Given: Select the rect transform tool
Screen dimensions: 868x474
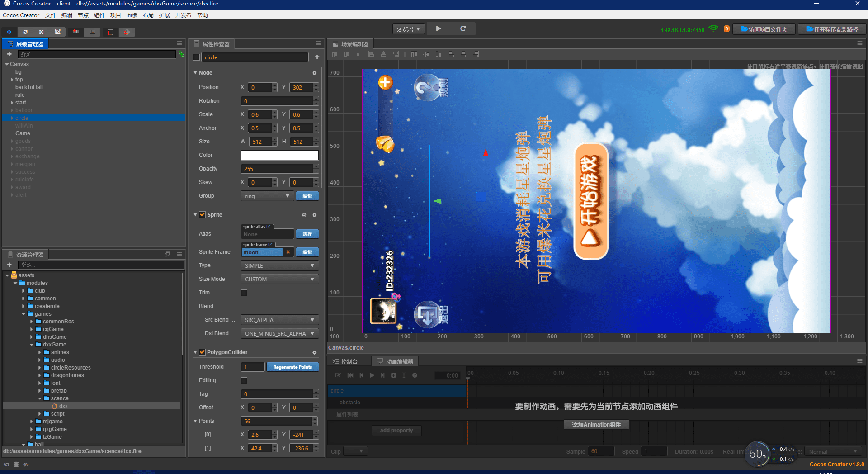Looking at the screenshot, I should [57, 32].
